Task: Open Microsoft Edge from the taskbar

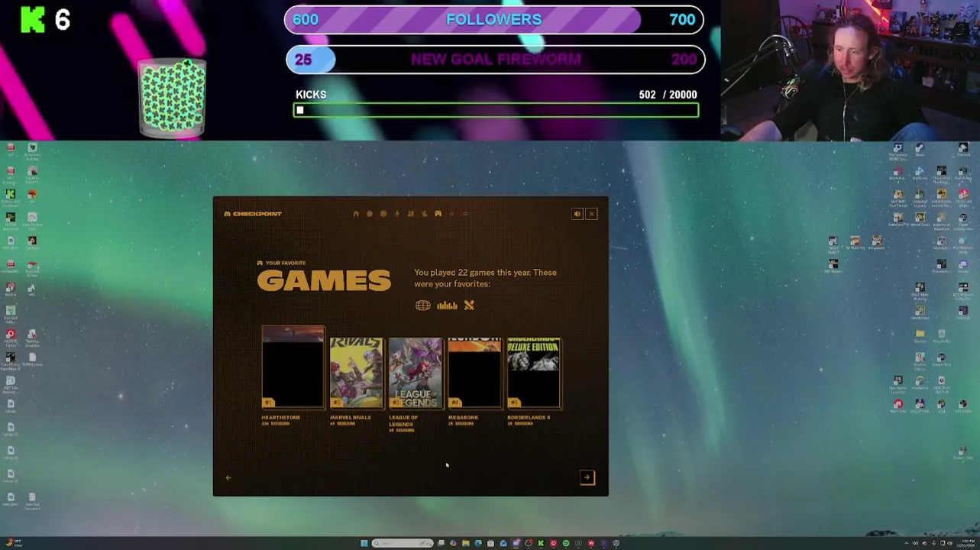Action: 478,543
